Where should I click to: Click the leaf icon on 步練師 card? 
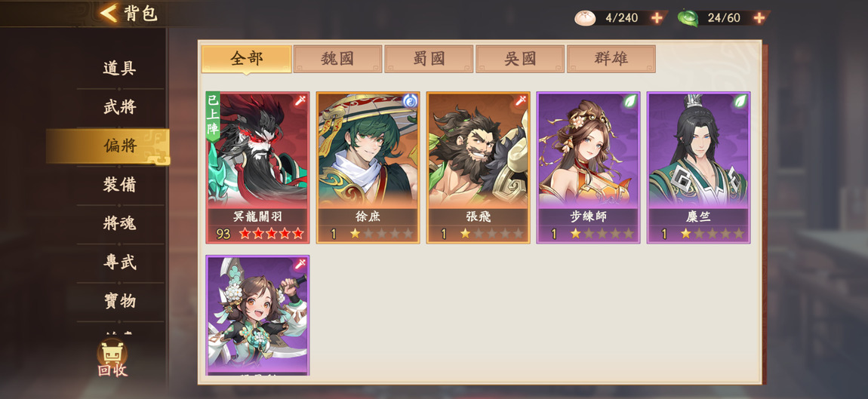[630, 101]
